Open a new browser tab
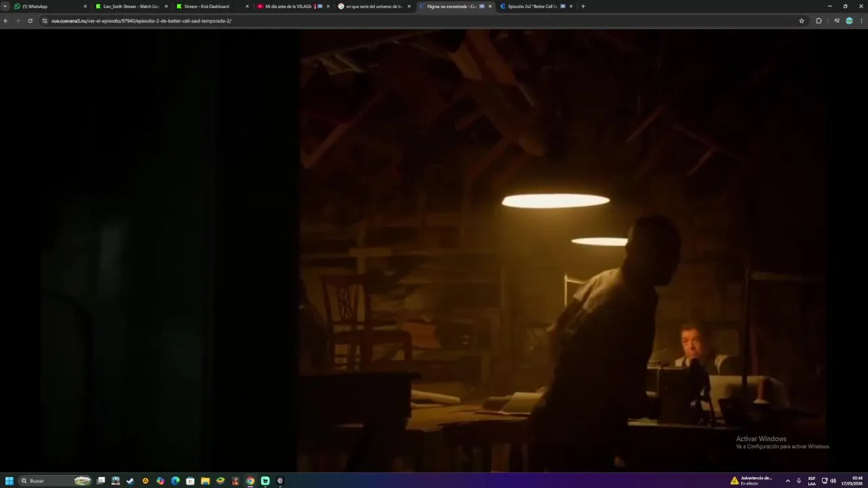 tap(583, 6)
